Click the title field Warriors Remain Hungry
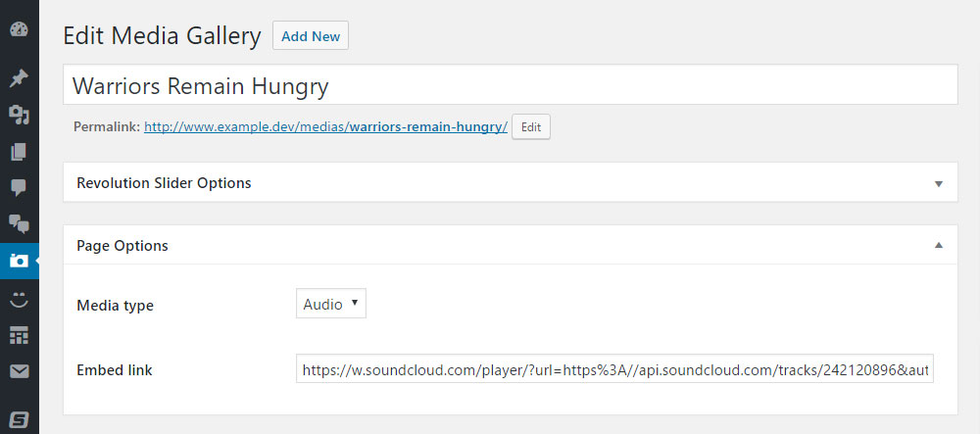Screen dimensions: 980x434 click(510, 85)
